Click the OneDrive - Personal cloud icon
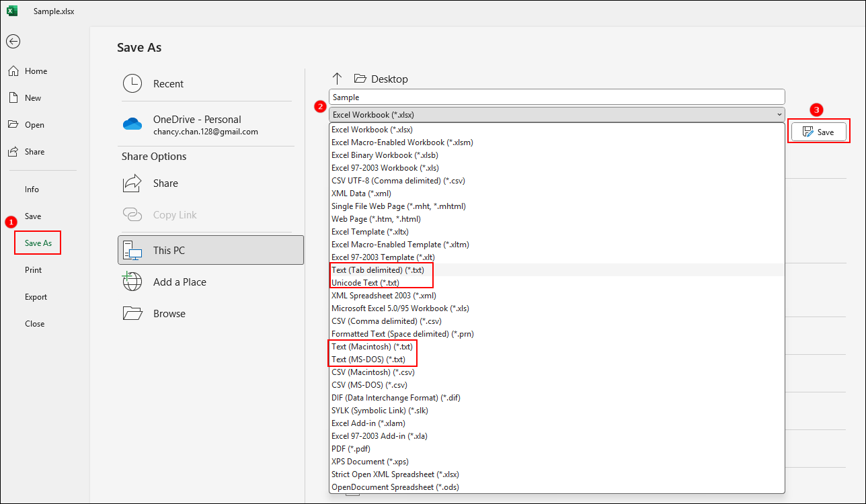This screenshot has height=504, width=866. (x=132, y=124)
